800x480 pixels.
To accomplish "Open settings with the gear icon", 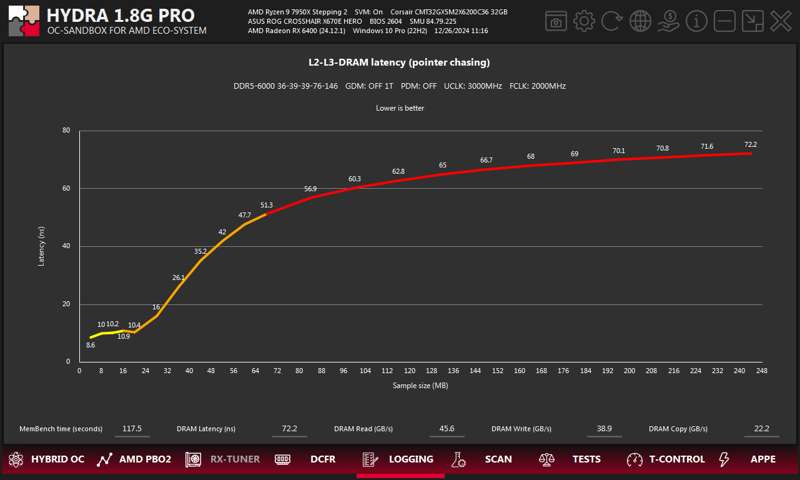I will 584,22.
